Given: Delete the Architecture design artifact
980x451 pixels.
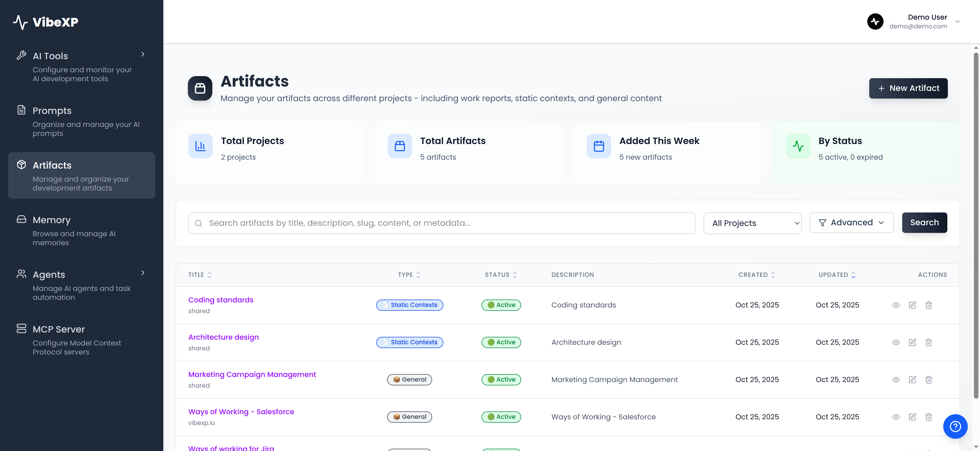Looking at the screenshot, I should (929, 342).
